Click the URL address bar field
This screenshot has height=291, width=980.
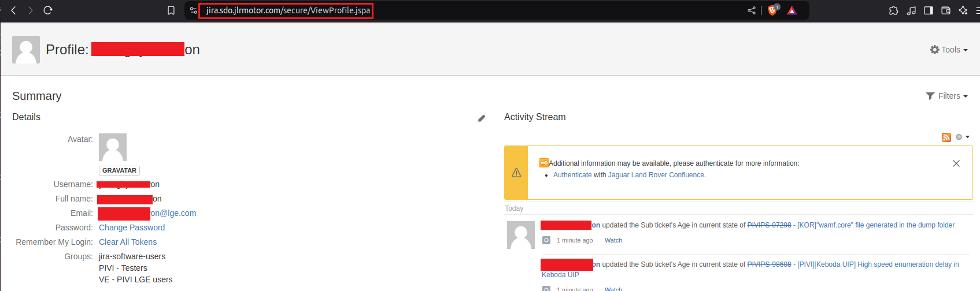coord(463,10)
